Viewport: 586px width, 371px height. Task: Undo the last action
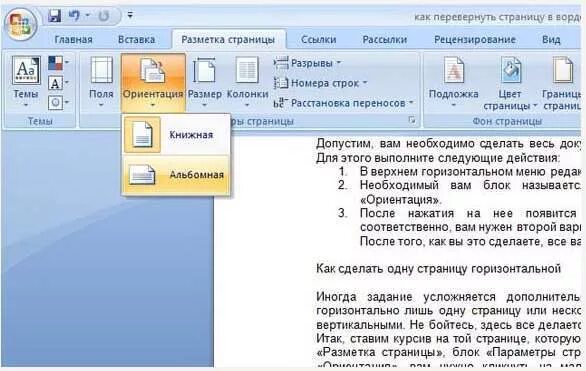coord(75,16)
